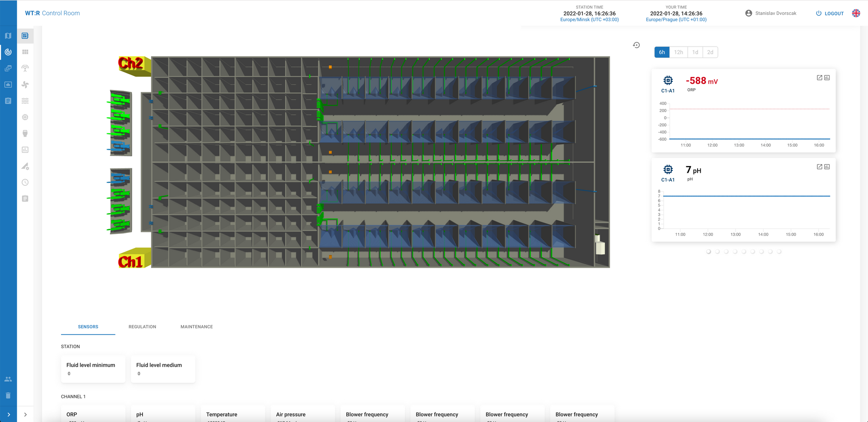The image size is (868, 422).
Task: Click the CHANNEL 1 section heading
Action: pyautogui.click(x=73, y=397)
